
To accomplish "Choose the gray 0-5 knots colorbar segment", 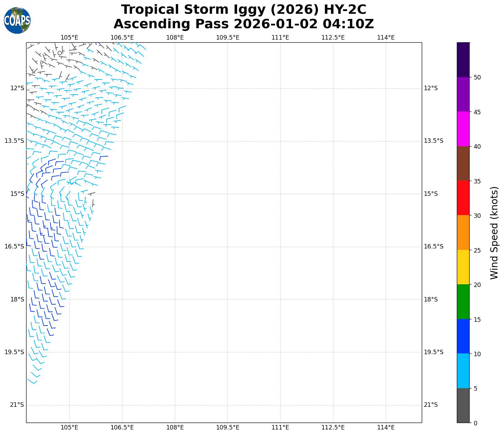I will 463,405.
